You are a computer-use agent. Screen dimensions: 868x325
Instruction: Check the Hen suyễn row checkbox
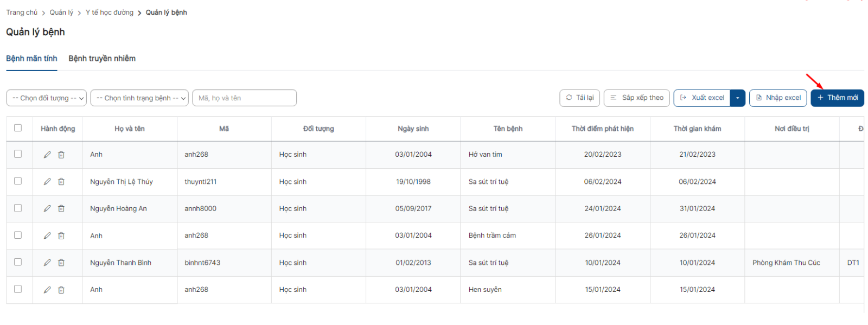click(x=18, y=289)
